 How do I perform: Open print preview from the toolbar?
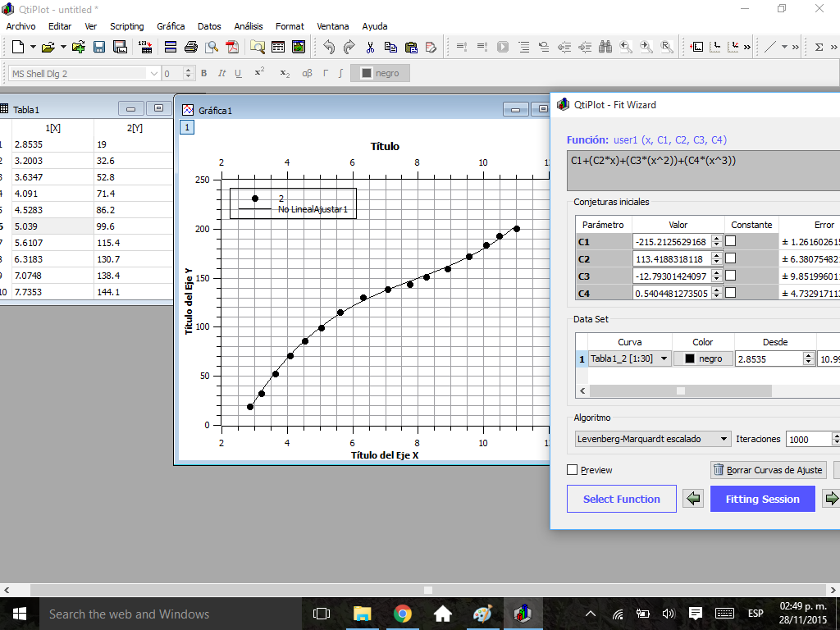pyautogui.click(x=212, y=47)
